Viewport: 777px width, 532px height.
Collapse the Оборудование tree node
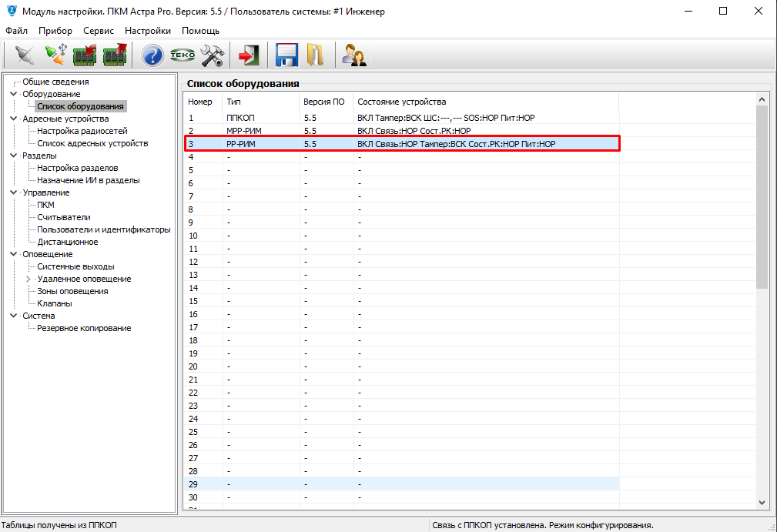13,94
